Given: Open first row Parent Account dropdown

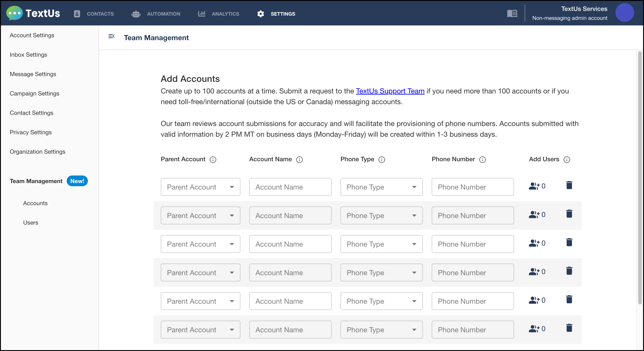Looking at the screenshot, I should tap(200, 187).
